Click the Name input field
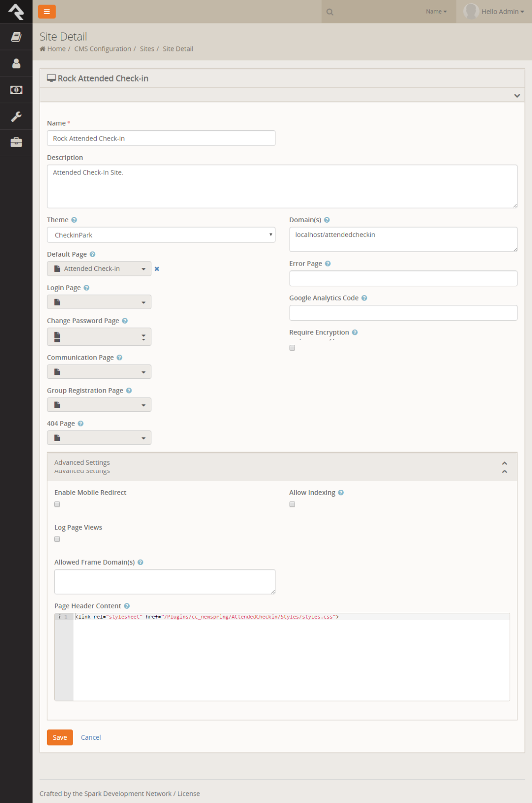The image size is (532, 803). (161, 138)
